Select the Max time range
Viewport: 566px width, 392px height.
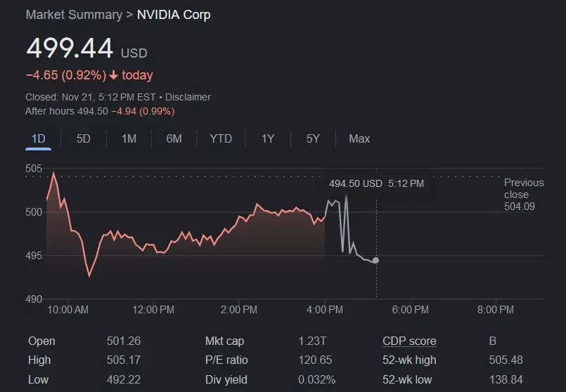tap(359, 139)
